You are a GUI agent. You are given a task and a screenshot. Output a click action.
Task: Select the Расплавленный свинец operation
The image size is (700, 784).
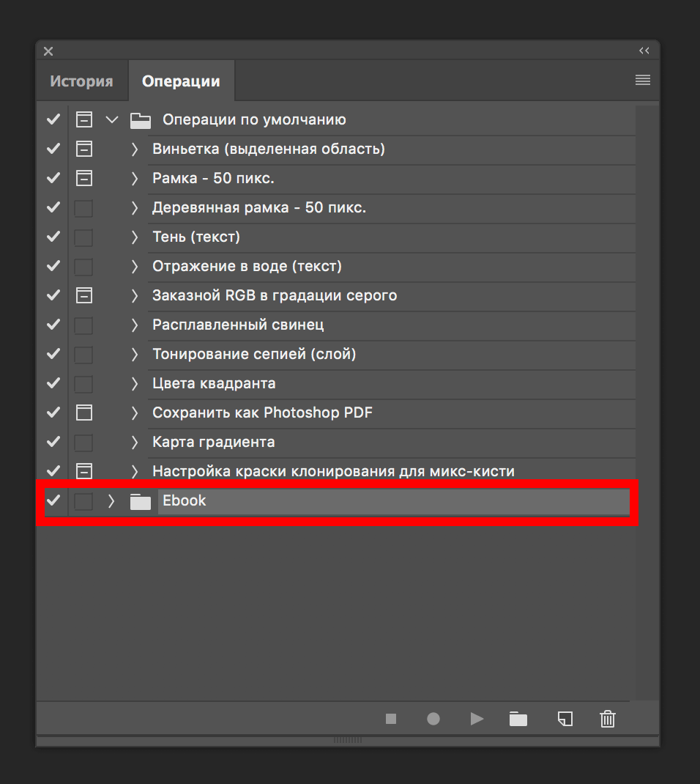238,325
